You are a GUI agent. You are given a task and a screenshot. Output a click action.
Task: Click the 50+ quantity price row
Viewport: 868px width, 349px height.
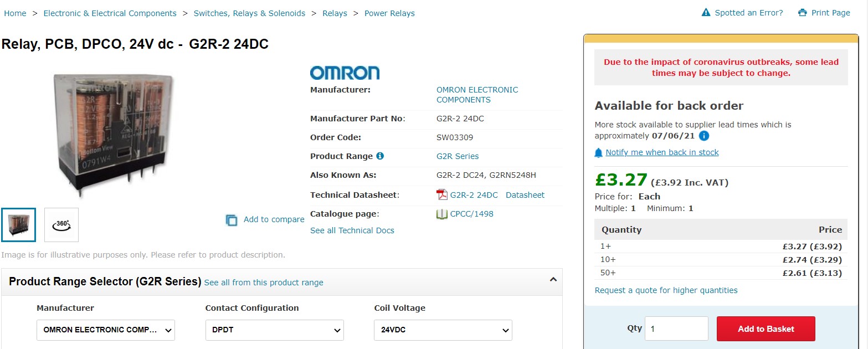pos(721,273)
